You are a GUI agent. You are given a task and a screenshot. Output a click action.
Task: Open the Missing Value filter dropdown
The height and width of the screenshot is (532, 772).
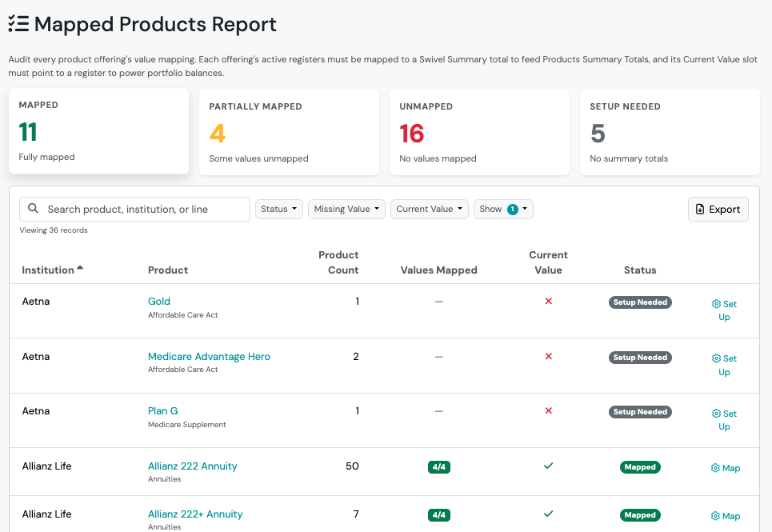click(x=346, y=209)
